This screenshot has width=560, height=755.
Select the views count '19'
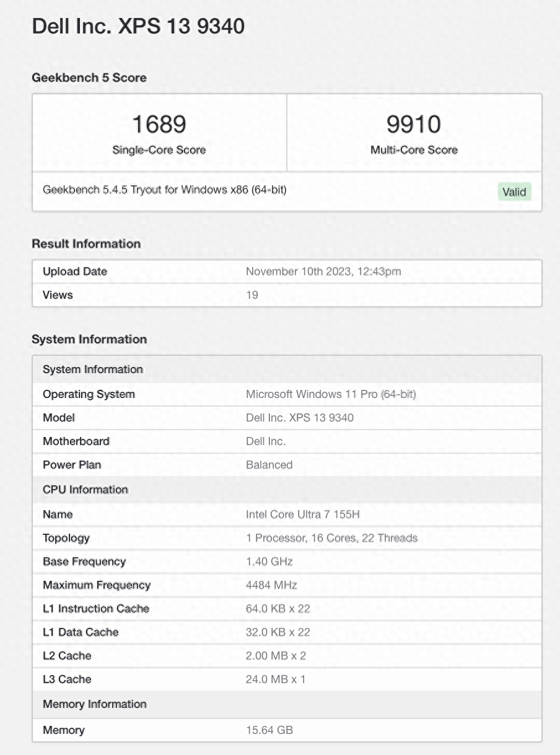252,295
